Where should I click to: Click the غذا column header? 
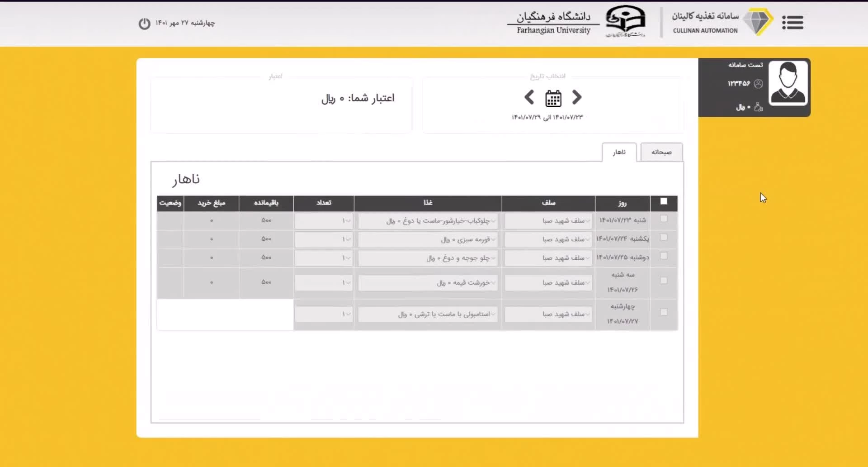tap(428, 203)
